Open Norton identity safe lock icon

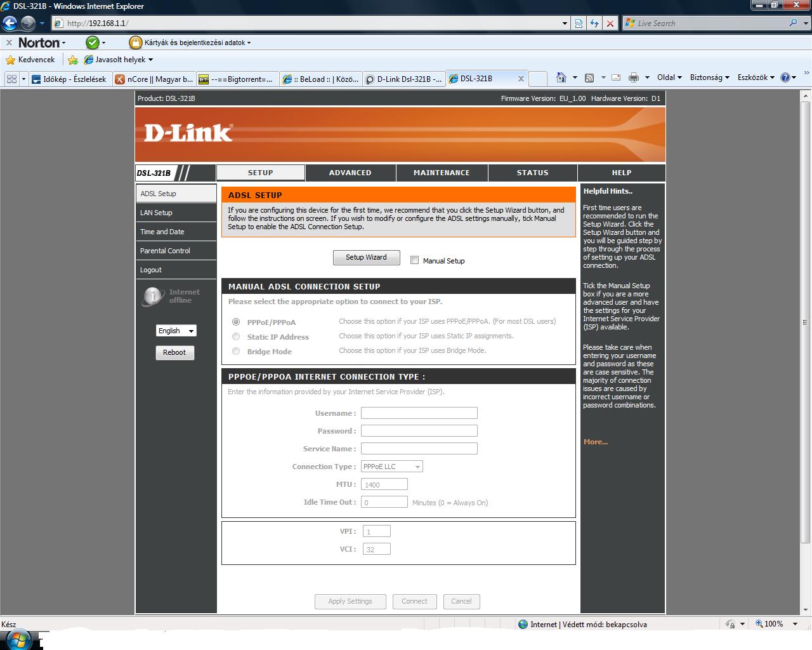pos(135,43)
